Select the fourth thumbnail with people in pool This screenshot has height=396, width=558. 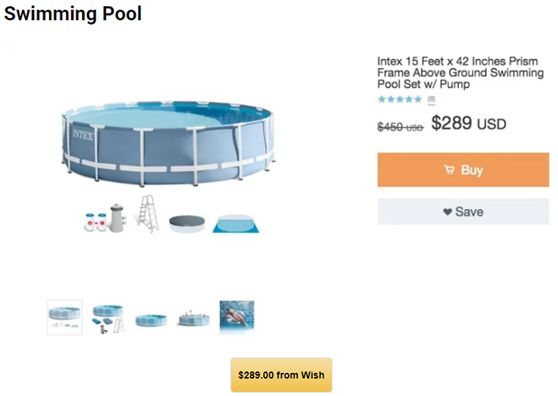point(194,318)
